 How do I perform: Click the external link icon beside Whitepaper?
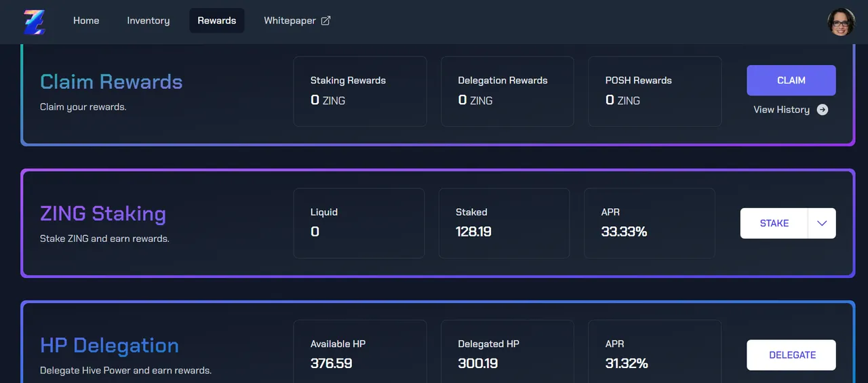[x=325, y=20]
